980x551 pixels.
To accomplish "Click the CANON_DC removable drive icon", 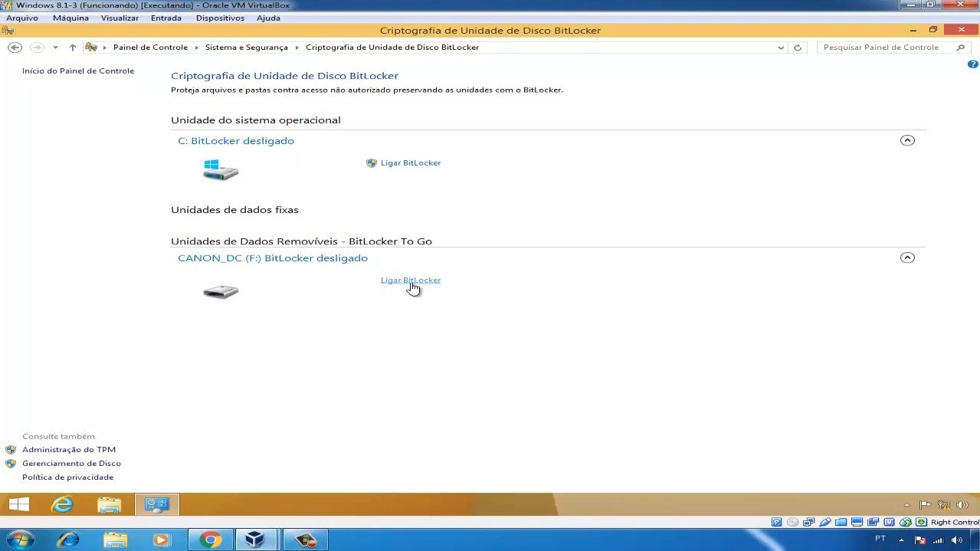I will pos(221,291).
